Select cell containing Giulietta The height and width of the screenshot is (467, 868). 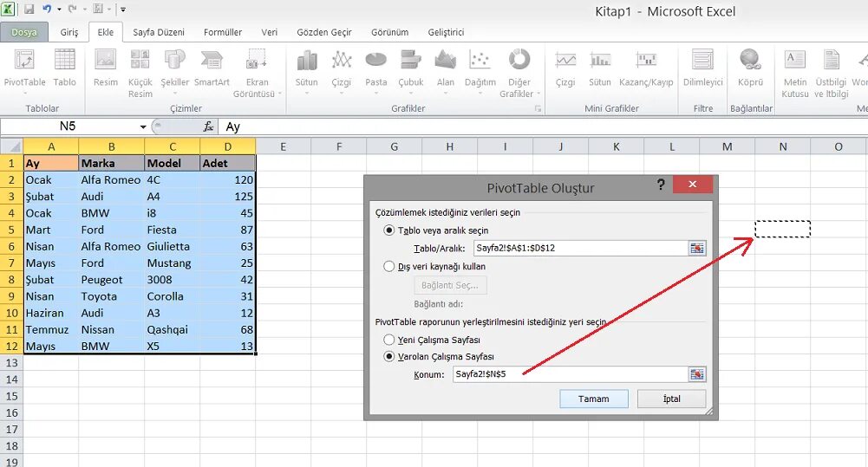[x=173, y=246]
